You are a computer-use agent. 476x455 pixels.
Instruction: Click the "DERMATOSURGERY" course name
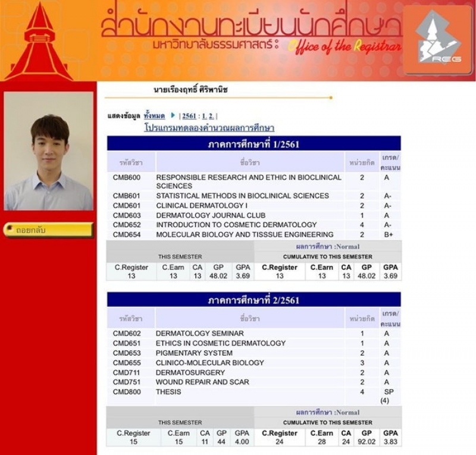point(190,372)
